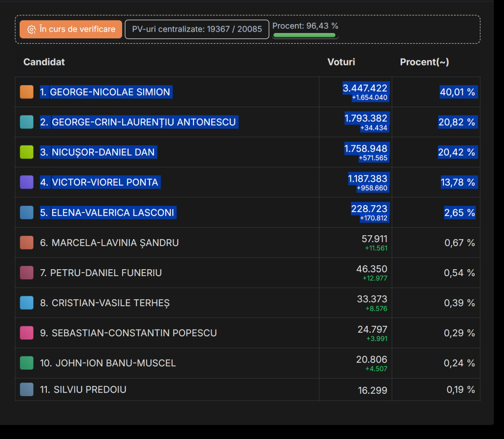Select candidate '9. SEBASTIAN-CONSTANTIN POPESCU'

coord(128,333)
